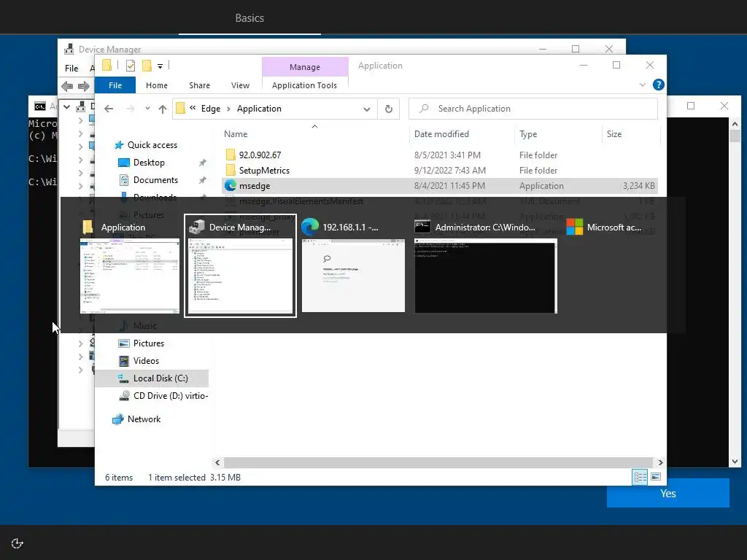Viewport: 747px width, 560px height.
Task: Click the New folder quick access icon
Action: 147,66
